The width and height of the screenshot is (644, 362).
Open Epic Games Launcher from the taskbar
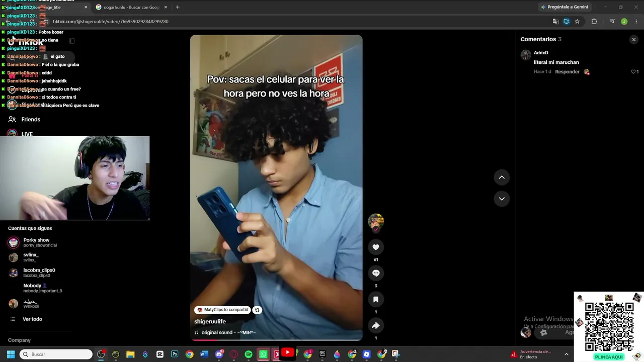[x=322, y=354]
